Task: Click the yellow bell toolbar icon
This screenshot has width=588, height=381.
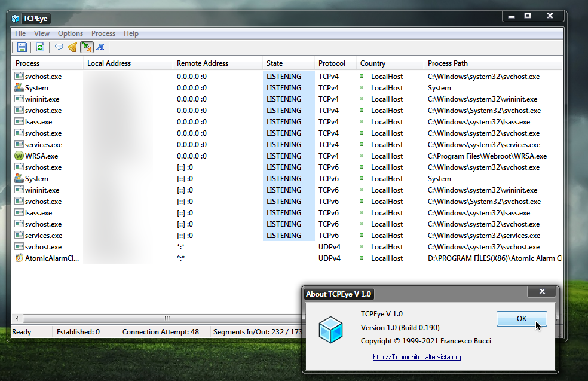Action: tap(73, 47)
